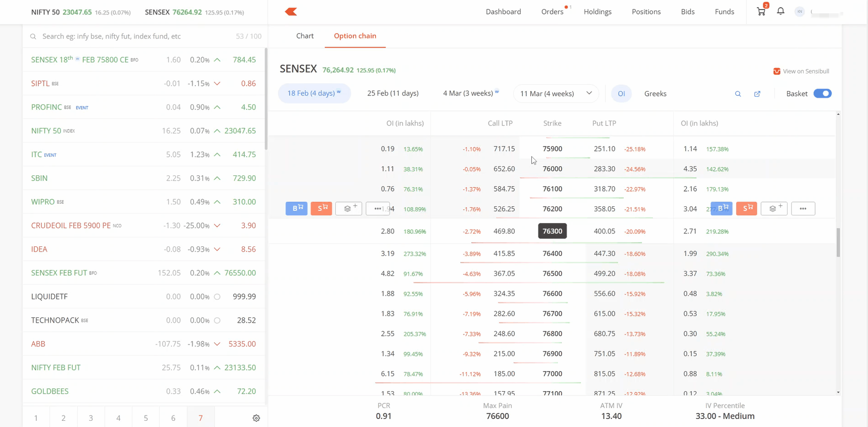Select TECHNOPACK in the watchlist
The height and width of the screenshot is (427, 868).
143,320
